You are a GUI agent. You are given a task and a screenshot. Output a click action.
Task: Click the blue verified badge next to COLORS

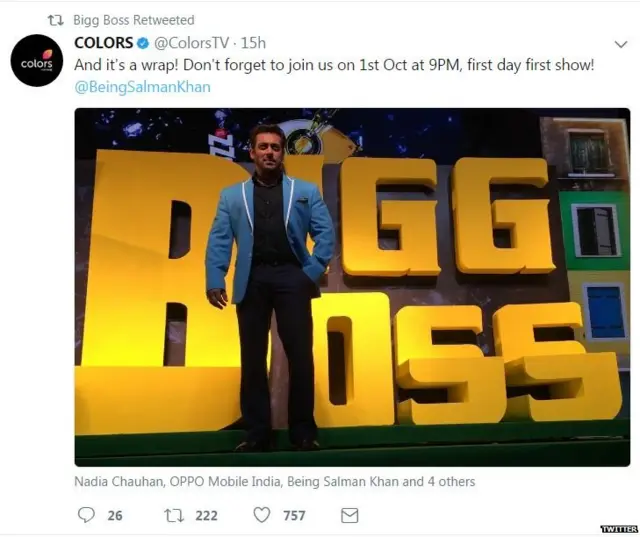[143, 43]
